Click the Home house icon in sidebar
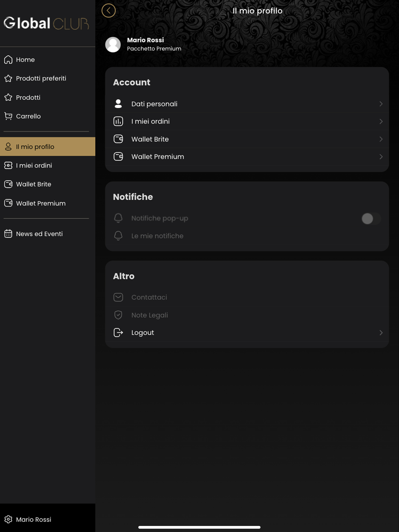 8,60
